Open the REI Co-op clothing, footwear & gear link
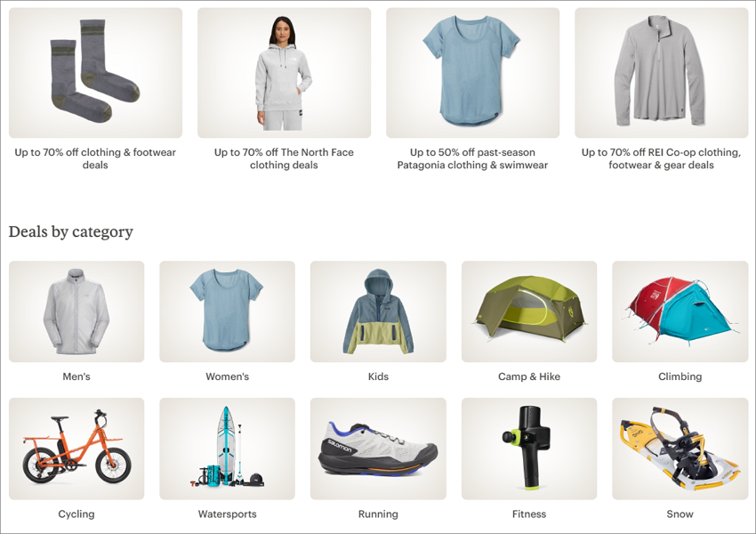Viewport: 756px width, 534px height. pyautogui.click(x=661, y=158)
